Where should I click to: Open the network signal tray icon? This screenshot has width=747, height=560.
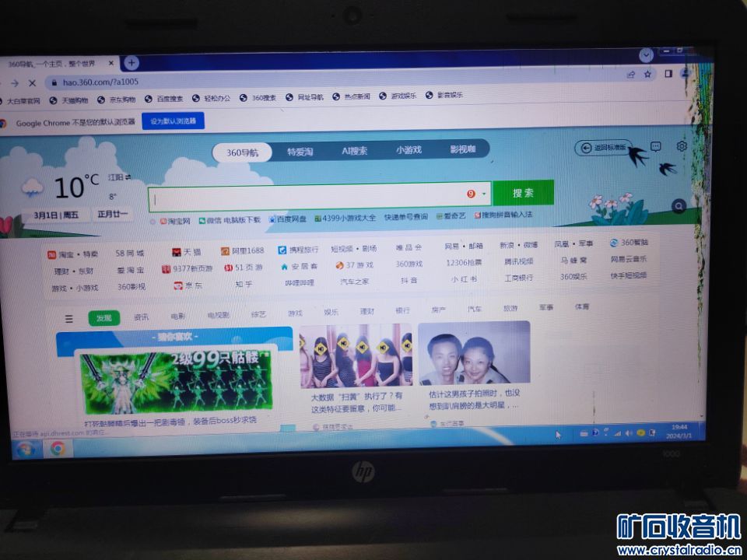pos(617,433)
